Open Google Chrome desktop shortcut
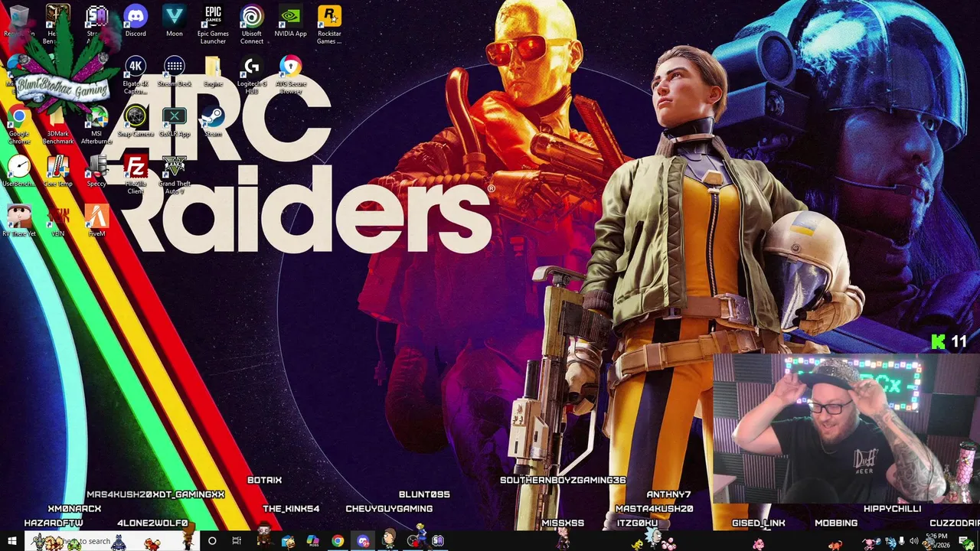The image size is (980, 551). (19, 125)
